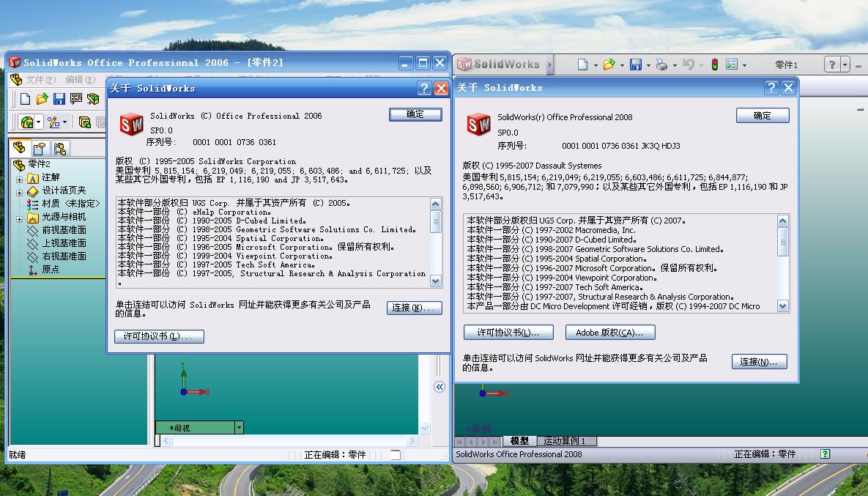Open the Print dropdown arrow in 2008 toolbar
This screenshot has height=496, width=868.
(675, 65)
